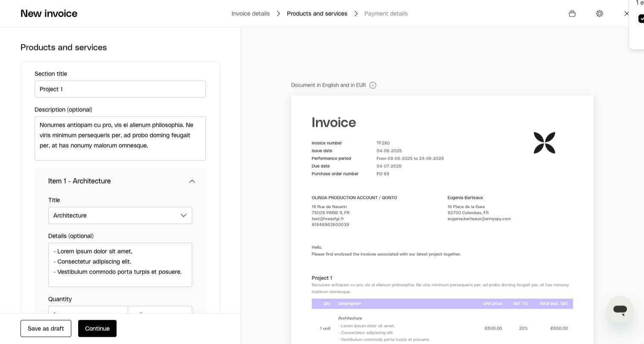
Task: Open invoice settings gear icon
Action: [600, 14]
